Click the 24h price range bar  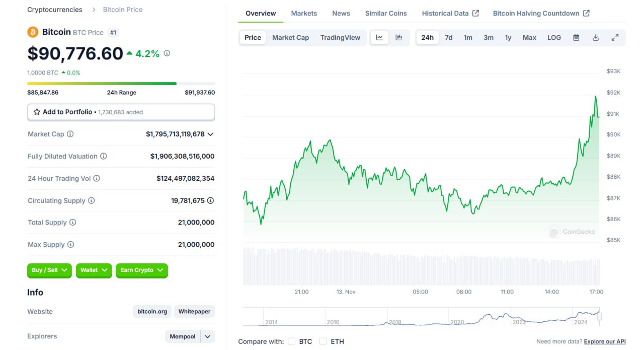(121, 84)
